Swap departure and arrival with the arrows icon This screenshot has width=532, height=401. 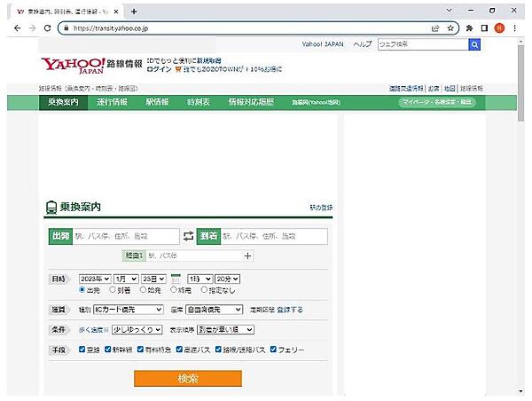tap(188, 236)
